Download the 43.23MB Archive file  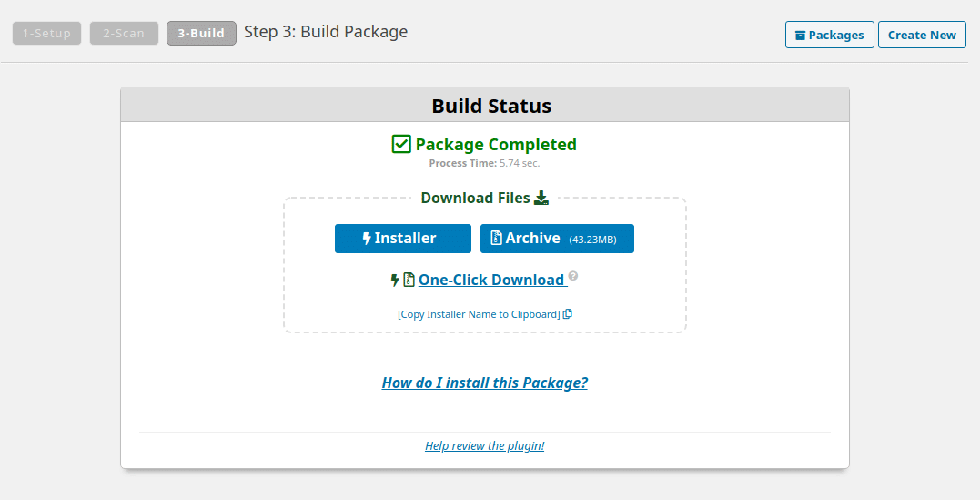click(557, 239)
